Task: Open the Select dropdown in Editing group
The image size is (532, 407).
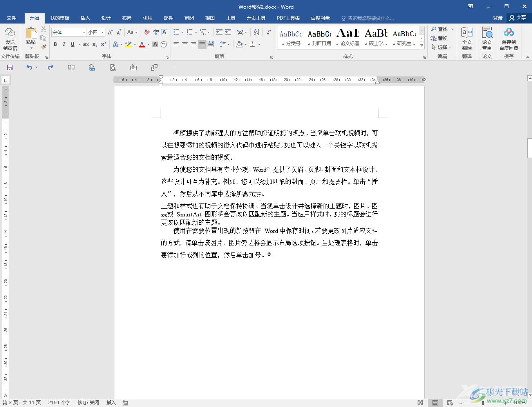Action: [442, 47]
